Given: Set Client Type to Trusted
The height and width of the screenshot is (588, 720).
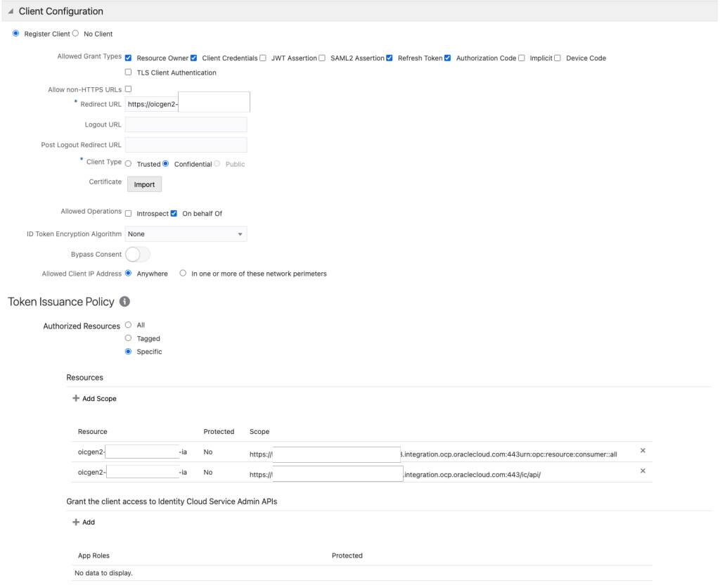Looking at the screenshot, I should pos(129,164).
